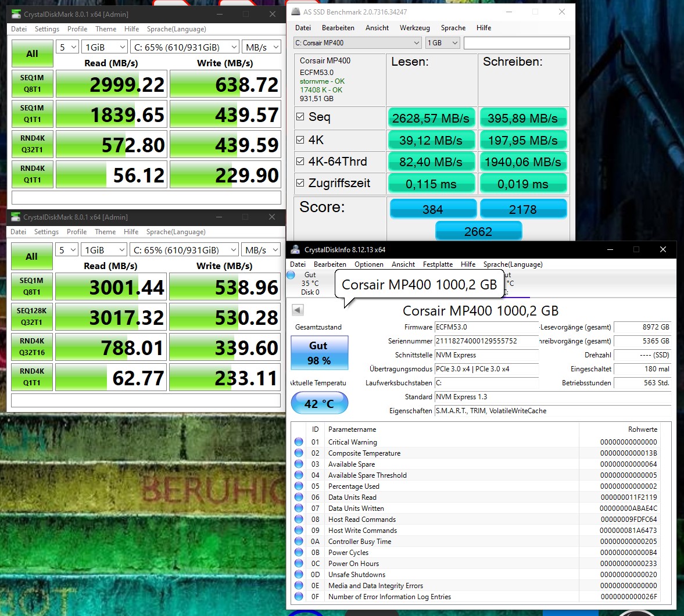Run RND4K Q32T16 test in bottom CrystalDiskMark
Viewport: 684px width, 616px height.
(x=32, y=346)
